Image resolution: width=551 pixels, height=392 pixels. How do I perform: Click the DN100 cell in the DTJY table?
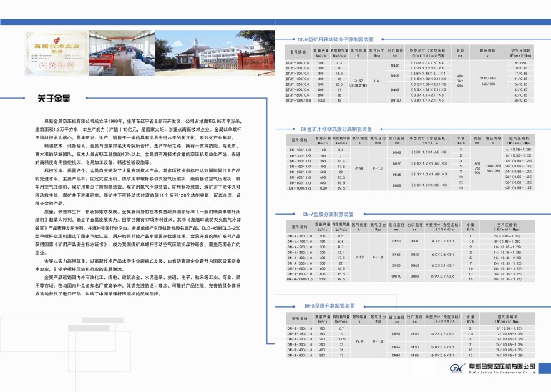tap(395, 100)
